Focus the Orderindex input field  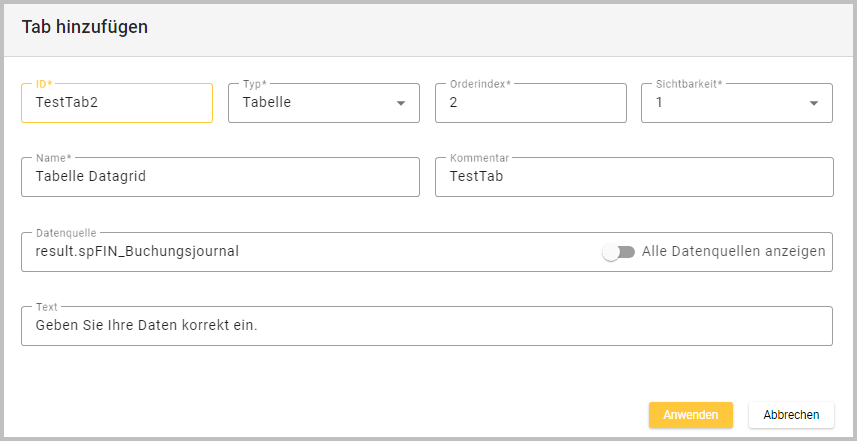click(530, 103)
